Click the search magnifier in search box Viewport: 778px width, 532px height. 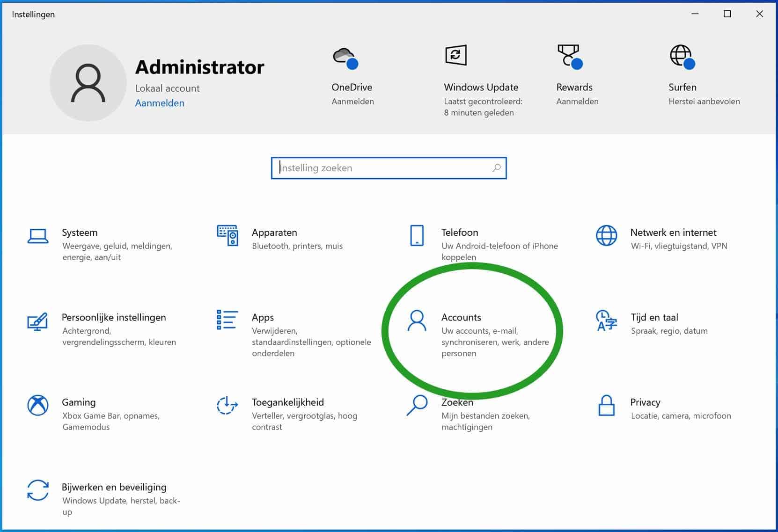click(x=497, y=168)
